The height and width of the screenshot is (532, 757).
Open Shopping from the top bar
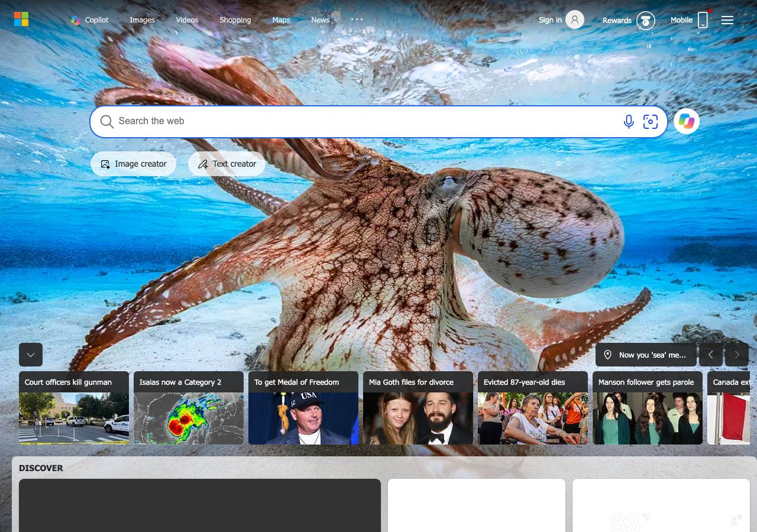(x=235, y=20)
